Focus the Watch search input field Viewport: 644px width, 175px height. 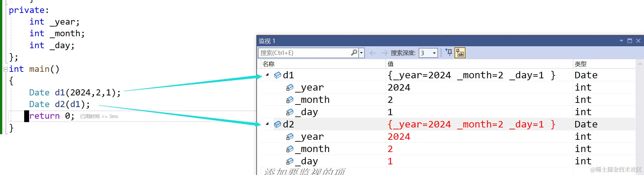click(305, 53)
